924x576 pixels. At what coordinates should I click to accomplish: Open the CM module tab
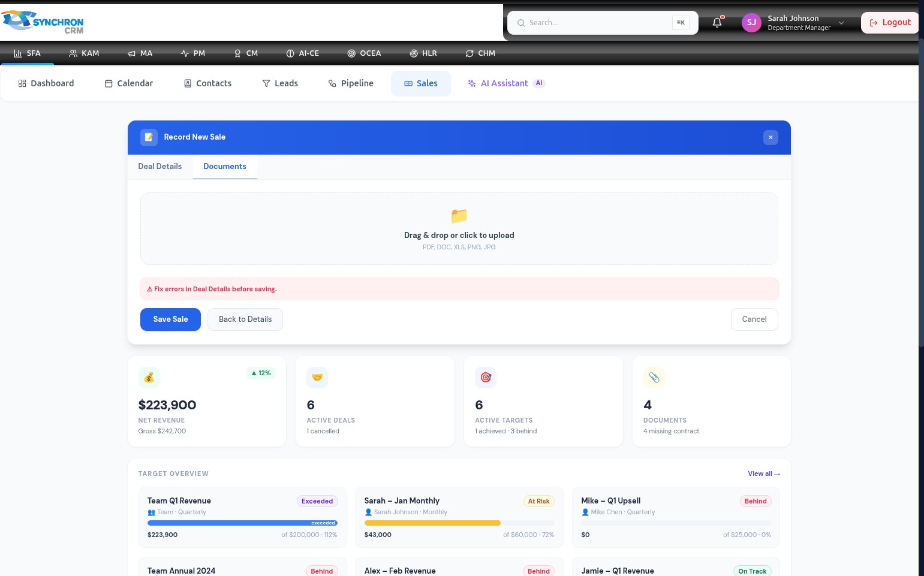[x=246, y=53]
